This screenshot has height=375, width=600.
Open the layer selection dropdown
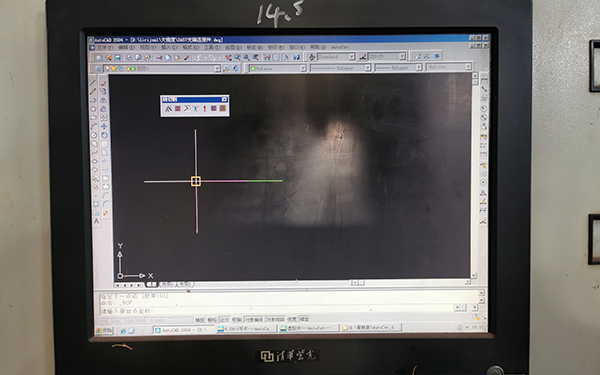click(x=162, y=68)
